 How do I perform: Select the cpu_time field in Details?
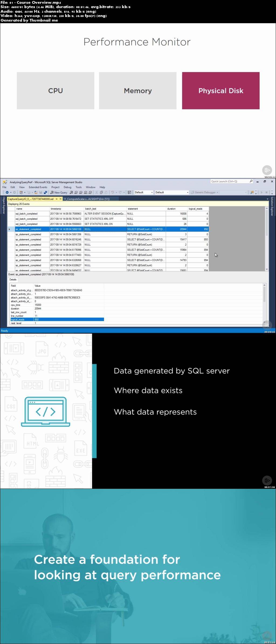(x=57, y=305)
